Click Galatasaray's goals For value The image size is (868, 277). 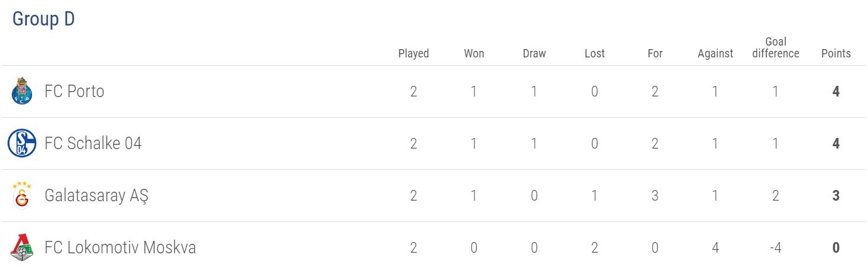[655, 196]
